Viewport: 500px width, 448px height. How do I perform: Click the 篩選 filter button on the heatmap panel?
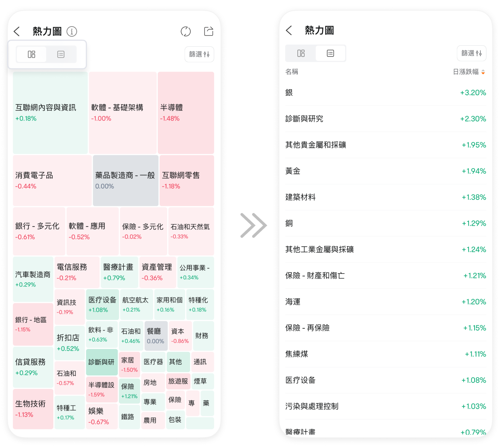199,54
